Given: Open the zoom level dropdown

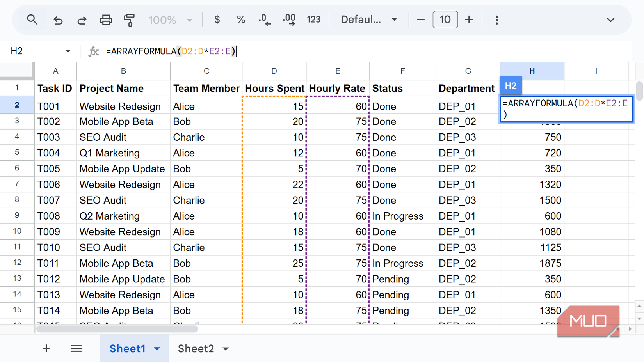Looking at the screenshot, I should click(x=171, y=20).
